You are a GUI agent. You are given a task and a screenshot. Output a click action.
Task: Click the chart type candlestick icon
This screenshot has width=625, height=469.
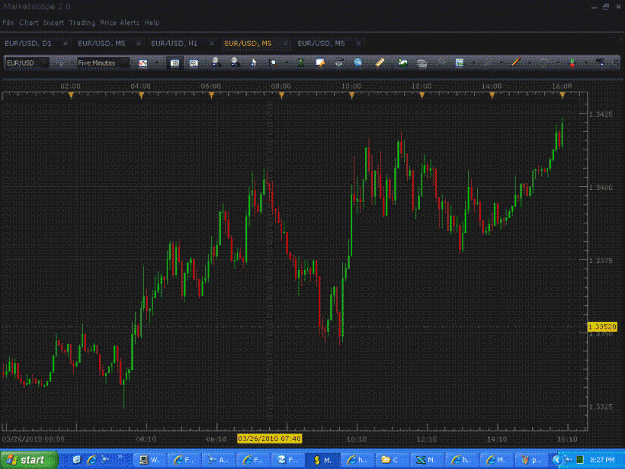[x=143, y=63]
